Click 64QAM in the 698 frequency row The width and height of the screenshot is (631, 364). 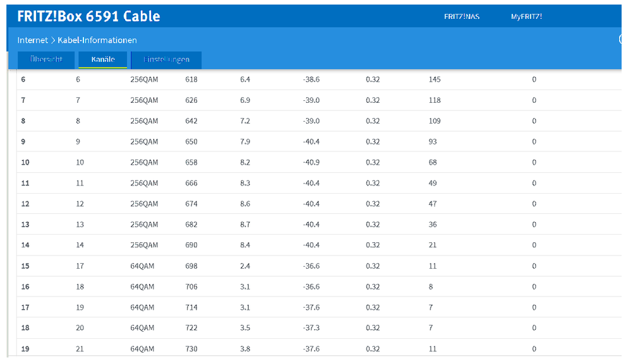coord(142,266)
